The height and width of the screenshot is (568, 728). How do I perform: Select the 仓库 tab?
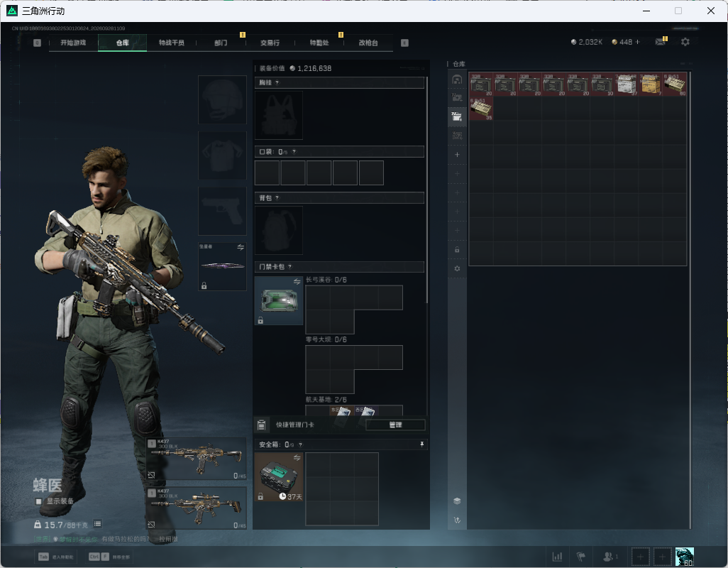123,43
